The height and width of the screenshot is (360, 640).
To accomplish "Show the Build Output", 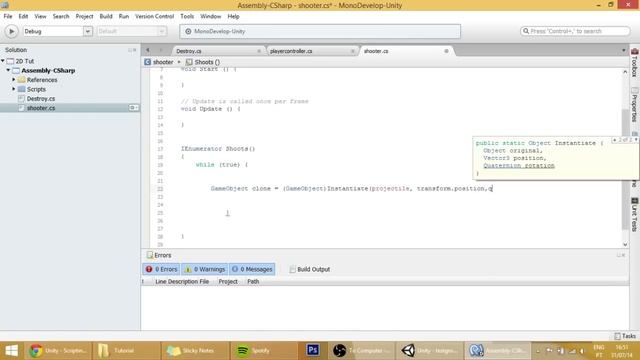I will coord(309,269).
